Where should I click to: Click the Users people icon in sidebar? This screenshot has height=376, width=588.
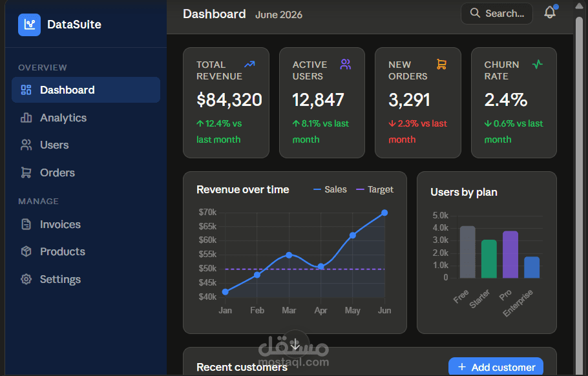[x=26, y=145]
